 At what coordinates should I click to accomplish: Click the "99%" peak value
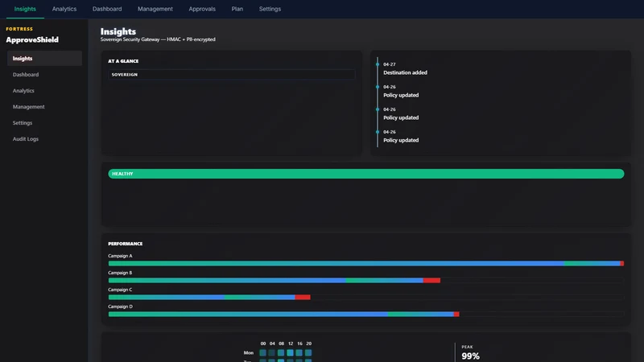[x=470, y=356]
